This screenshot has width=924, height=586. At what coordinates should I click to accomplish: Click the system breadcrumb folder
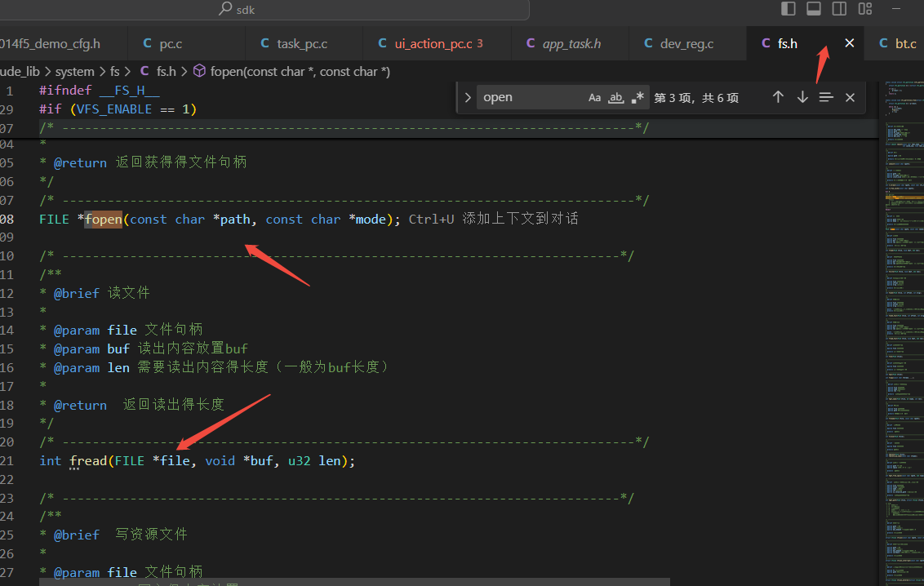coord(75,72)
